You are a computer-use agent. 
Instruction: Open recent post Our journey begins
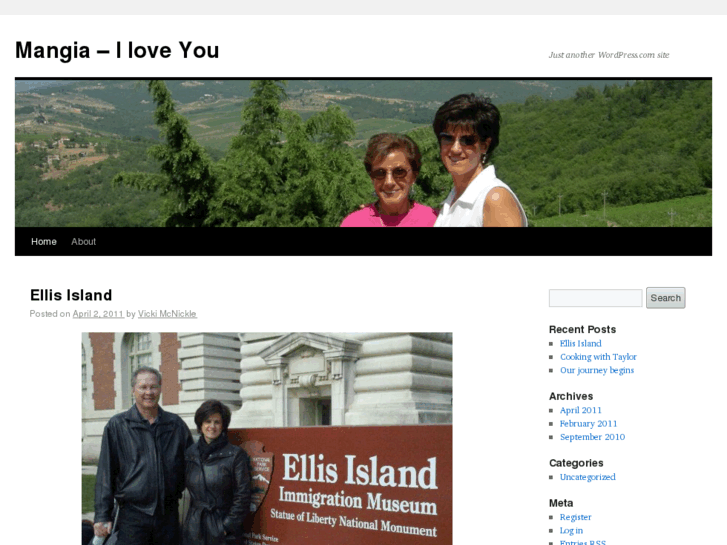[597, 371]
